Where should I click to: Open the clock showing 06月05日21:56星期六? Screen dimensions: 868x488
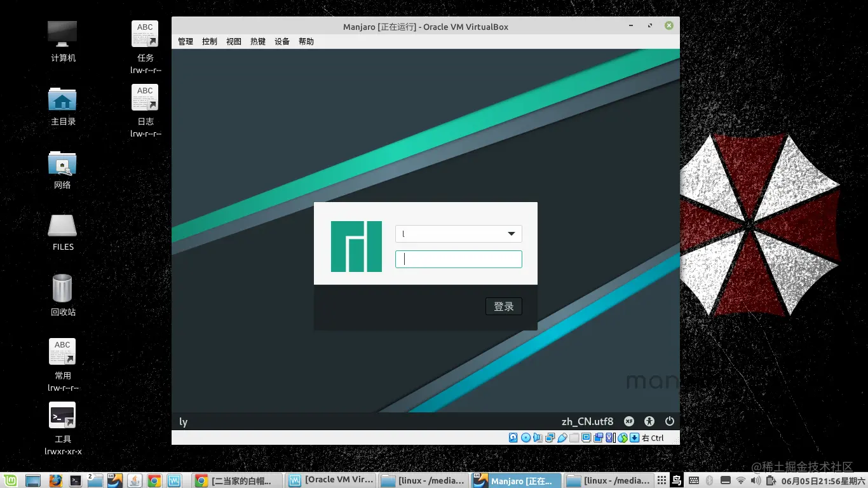point(824,481)
